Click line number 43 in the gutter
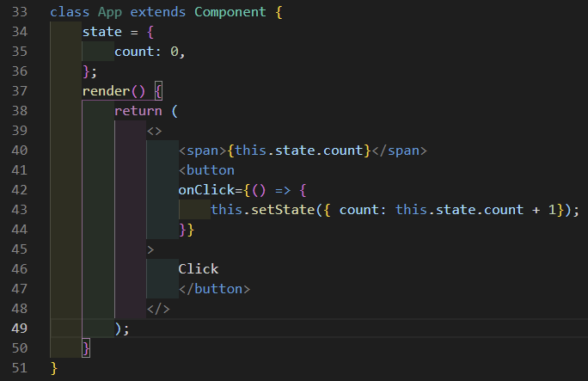 coord(20,210)
